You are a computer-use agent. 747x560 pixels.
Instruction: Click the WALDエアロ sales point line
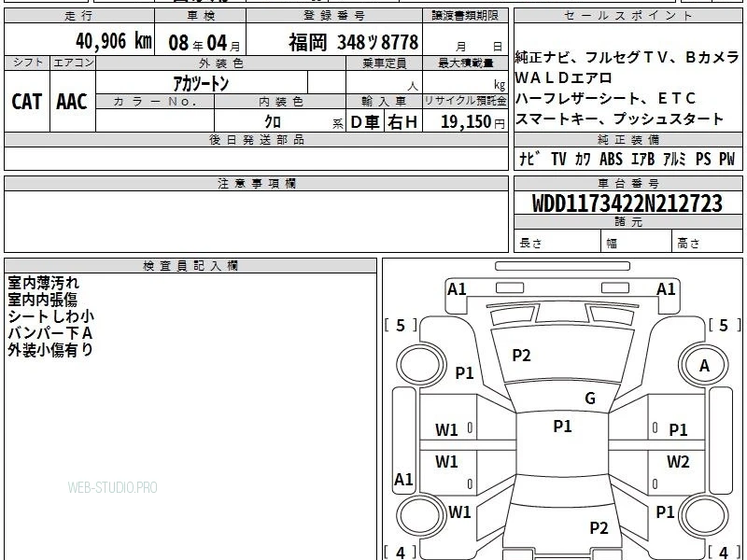pos(564,77)
